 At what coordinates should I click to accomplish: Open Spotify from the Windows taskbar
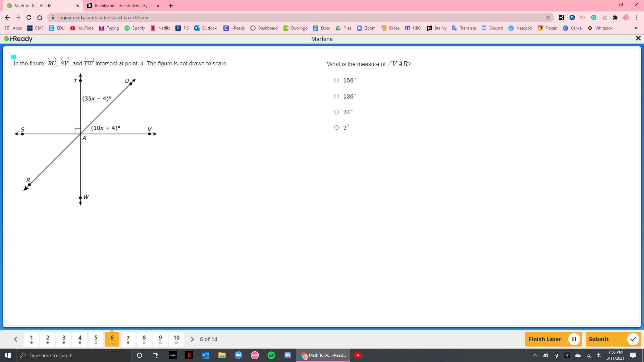point(271,355)
